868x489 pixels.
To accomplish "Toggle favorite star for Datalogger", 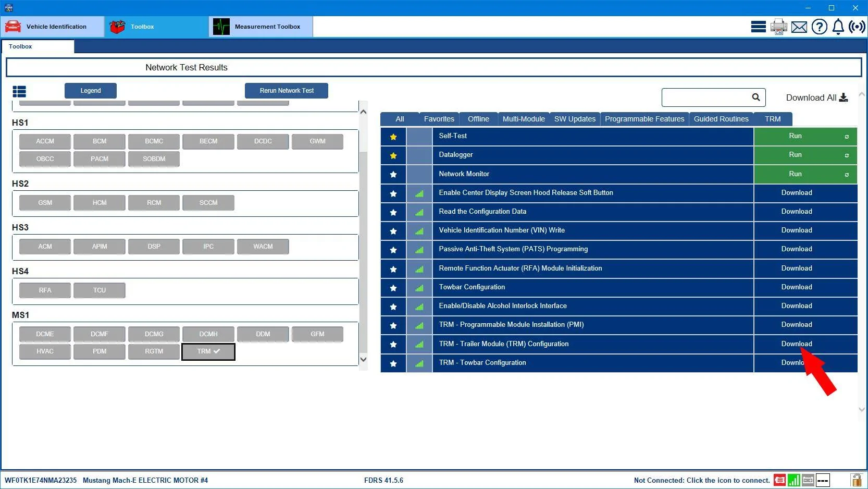I will tap(393, 155).
